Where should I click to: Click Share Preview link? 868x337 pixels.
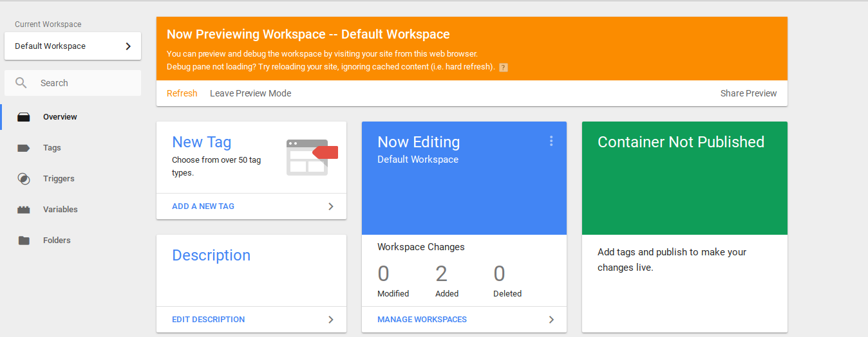tap(748, 93)
